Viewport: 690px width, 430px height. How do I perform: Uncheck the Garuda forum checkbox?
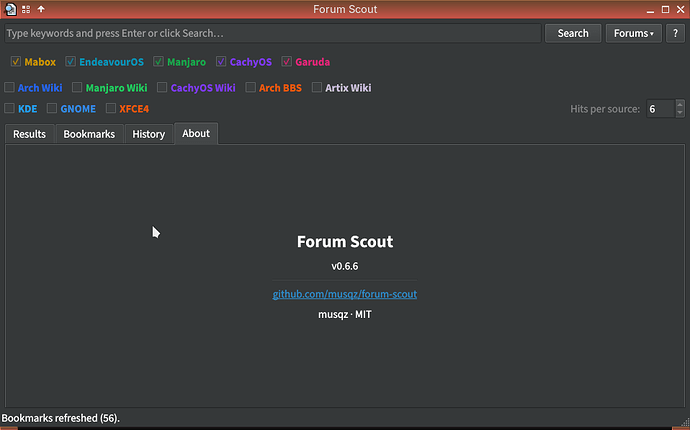[286, 62]
